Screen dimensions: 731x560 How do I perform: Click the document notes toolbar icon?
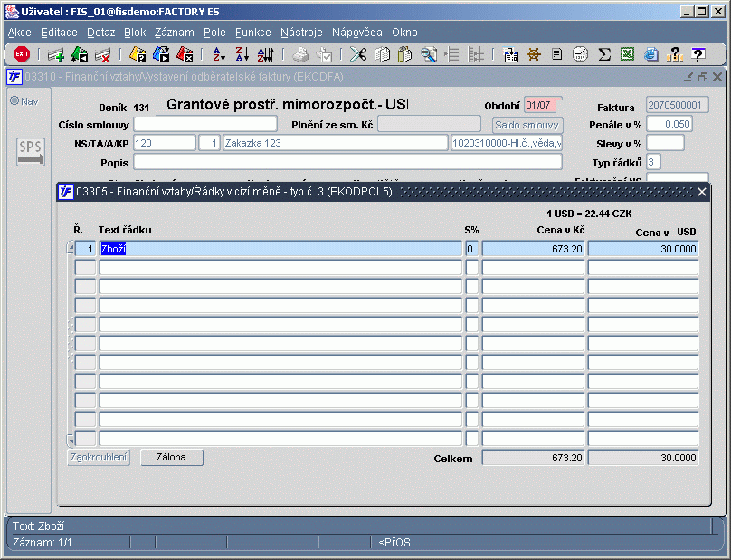[556, 54]
